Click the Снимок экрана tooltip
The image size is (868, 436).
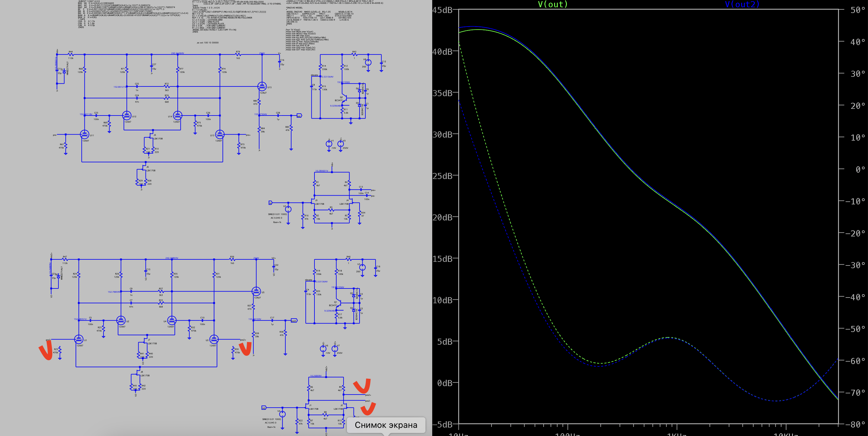click(386, 425)
